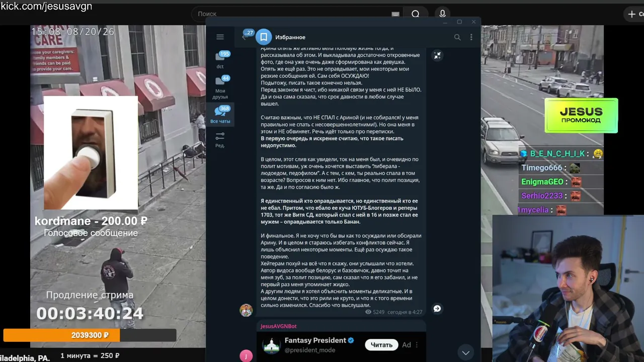Click the EnigmaGEO chat username
This screenshot has width=644, height=362.
(x=542, y=182)
